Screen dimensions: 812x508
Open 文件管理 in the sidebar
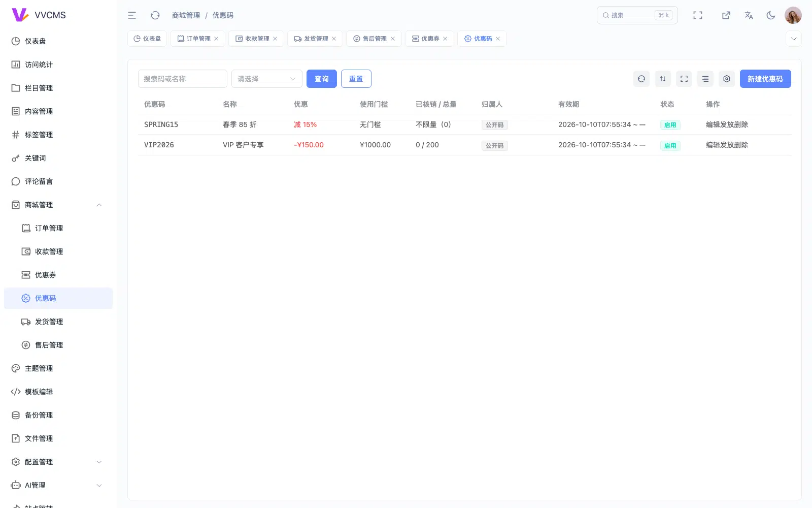point(58,438)
